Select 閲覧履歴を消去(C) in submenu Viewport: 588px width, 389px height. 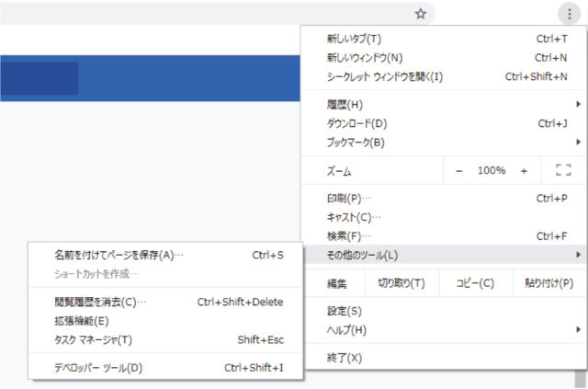[x=165, y=302]
